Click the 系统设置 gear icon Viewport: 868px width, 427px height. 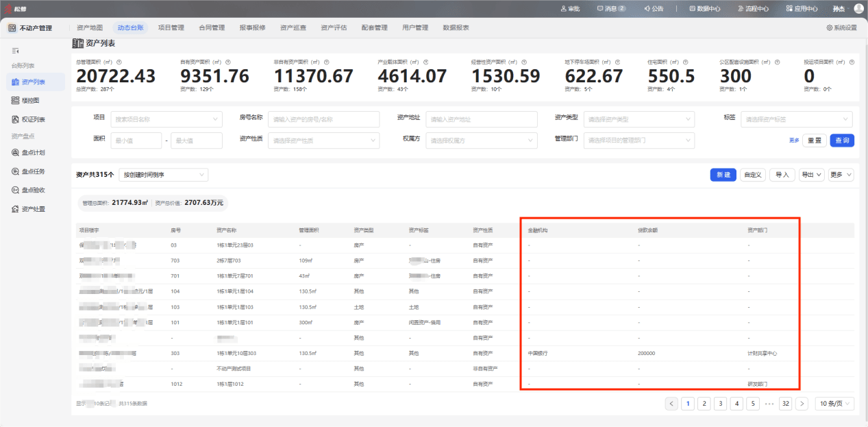830,28
